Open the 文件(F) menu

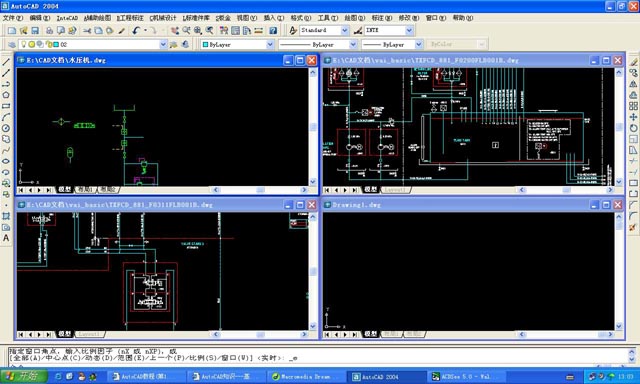pos(13,18)
